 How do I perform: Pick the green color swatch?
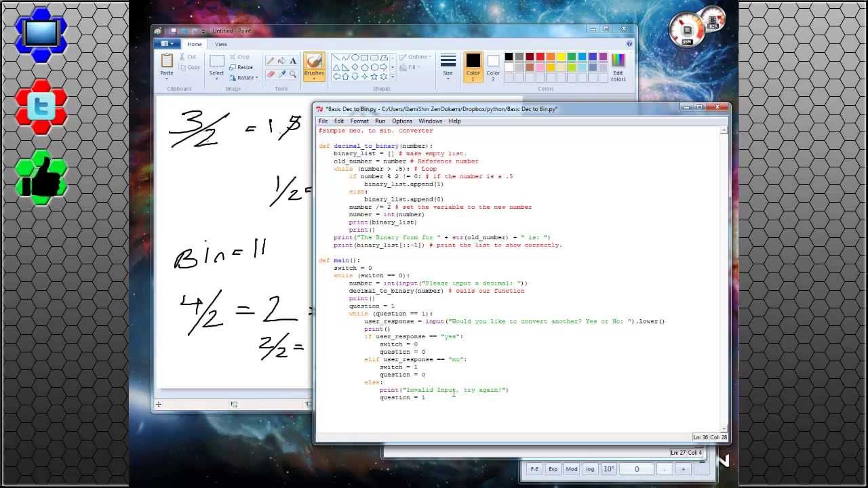[572, 56]
